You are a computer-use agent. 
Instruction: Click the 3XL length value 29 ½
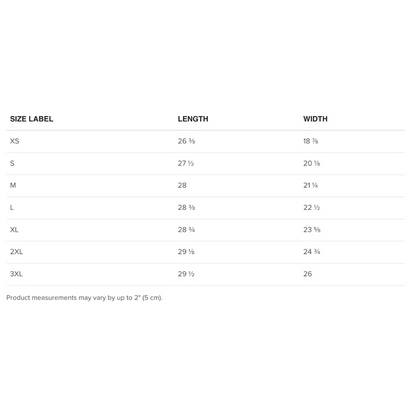[186, 274]
